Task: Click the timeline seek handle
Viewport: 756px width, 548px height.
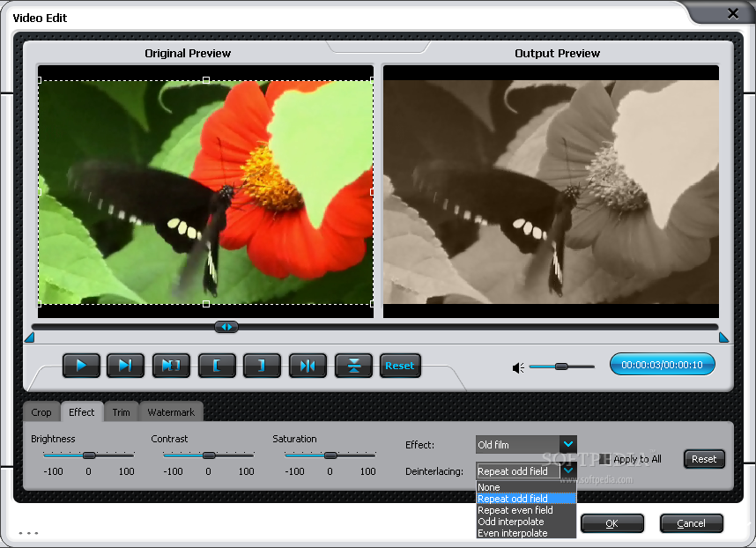Action: (226, 327)
